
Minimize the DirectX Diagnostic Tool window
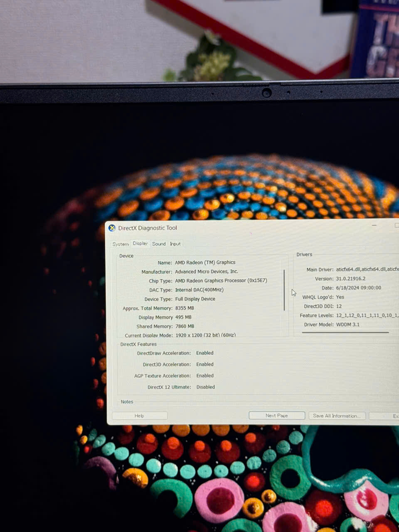click(x=374, y=225)
